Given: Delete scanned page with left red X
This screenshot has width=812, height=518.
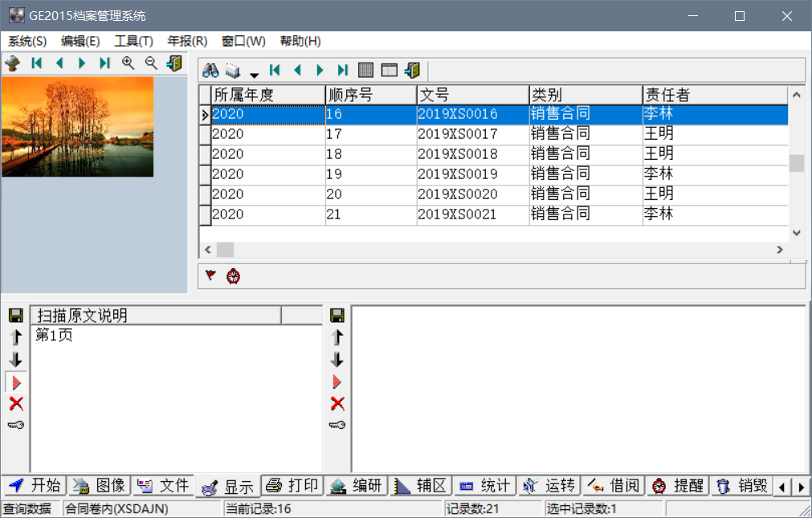Looking at the screenshot, I should pos(16,403).
